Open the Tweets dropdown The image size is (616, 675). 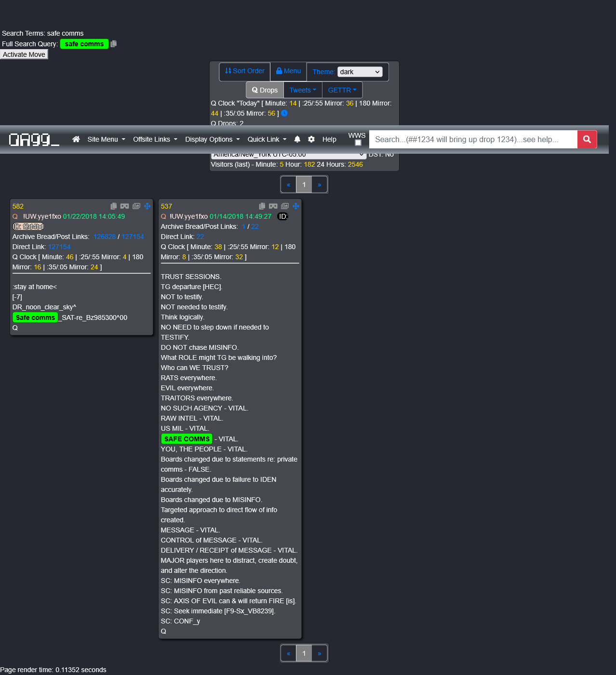coord(303,90)
